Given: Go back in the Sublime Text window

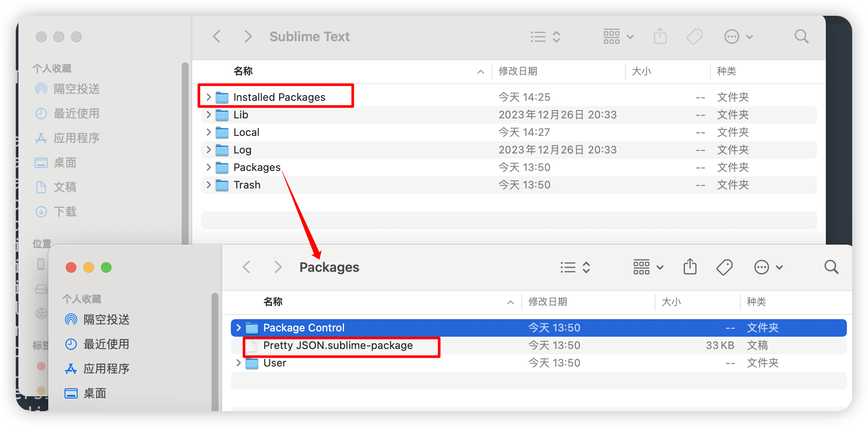Looking at the screenshot, I should click(x=216, y=36).
